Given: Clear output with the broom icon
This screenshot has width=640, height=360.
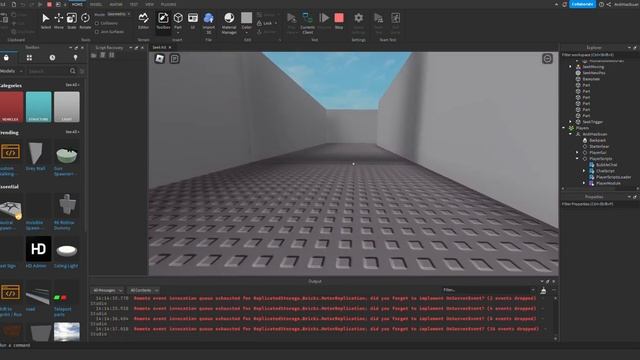Looking at the screenshot, I should click(x=543, y=291).
